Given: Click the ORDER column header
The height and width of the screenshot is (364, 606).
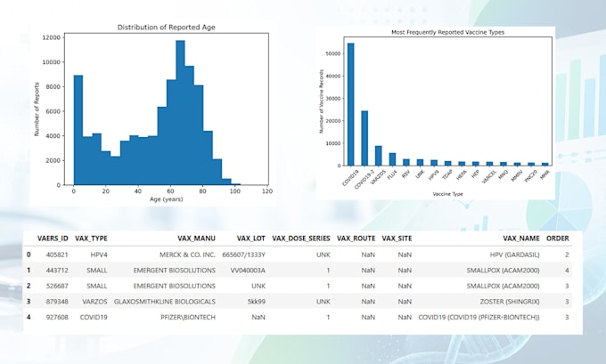Looking at the screenshot, I should (x=558, y=239).
